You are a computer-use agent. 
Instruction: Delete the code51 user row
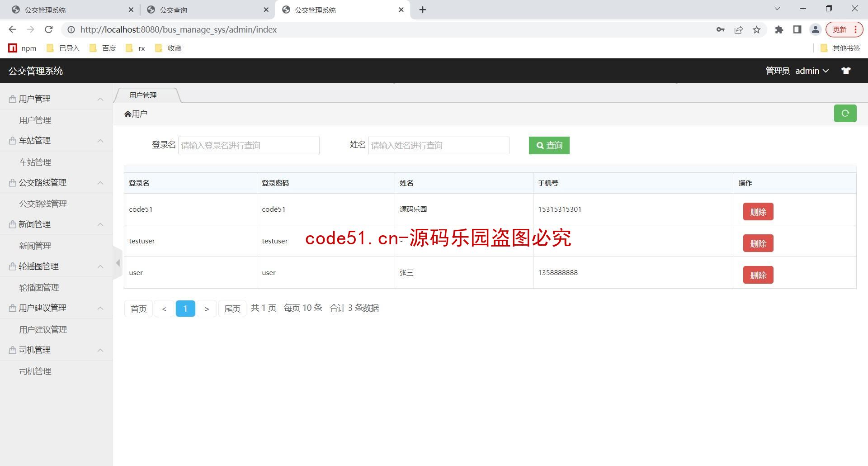point(758,212)
